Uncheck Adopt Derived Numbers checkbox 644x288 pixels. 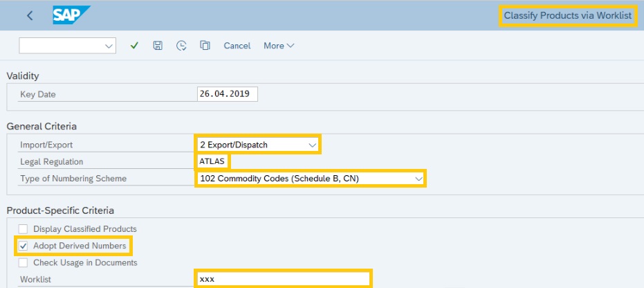[24, 246]
